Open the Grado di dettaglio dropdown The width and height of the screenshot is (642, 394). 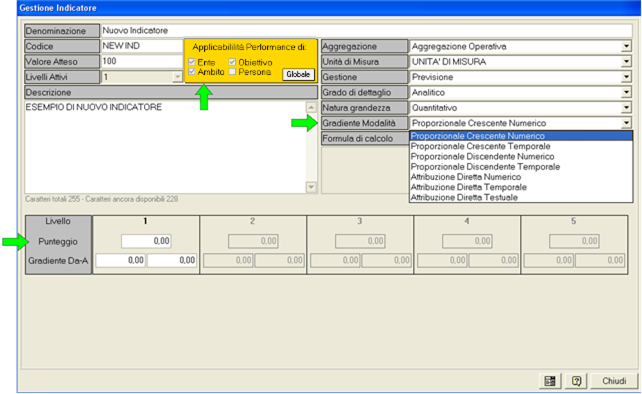click(626, 93)
